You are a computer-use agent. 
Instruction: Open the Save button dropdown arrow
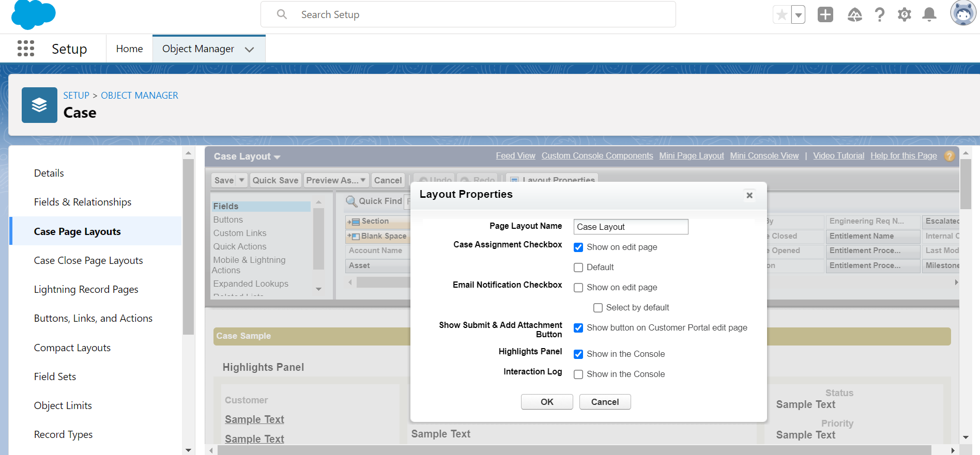point(241,180)
